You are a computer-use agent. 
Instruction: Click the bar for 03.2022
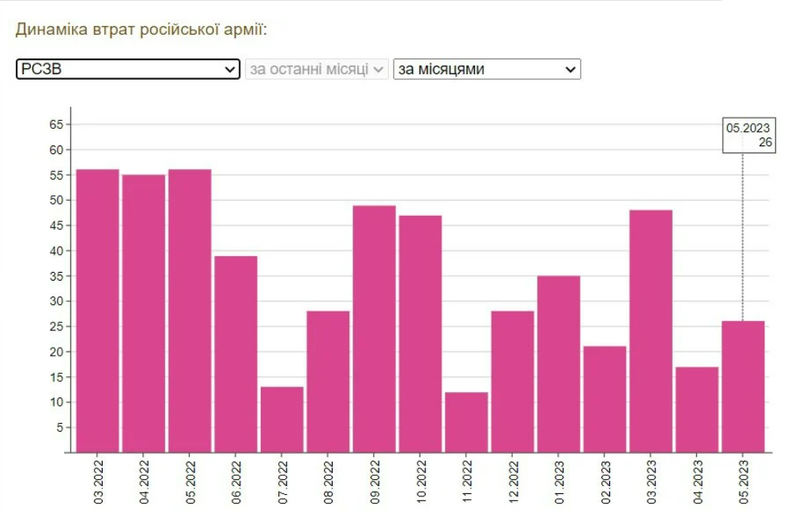click(x=97, y=311)
